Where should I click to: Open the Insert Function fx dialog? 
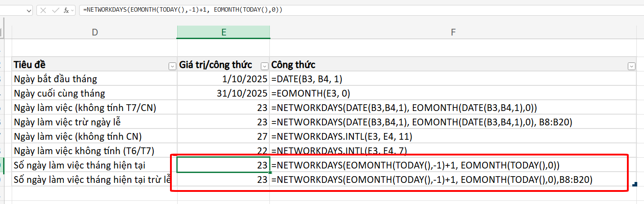point(67,10)
